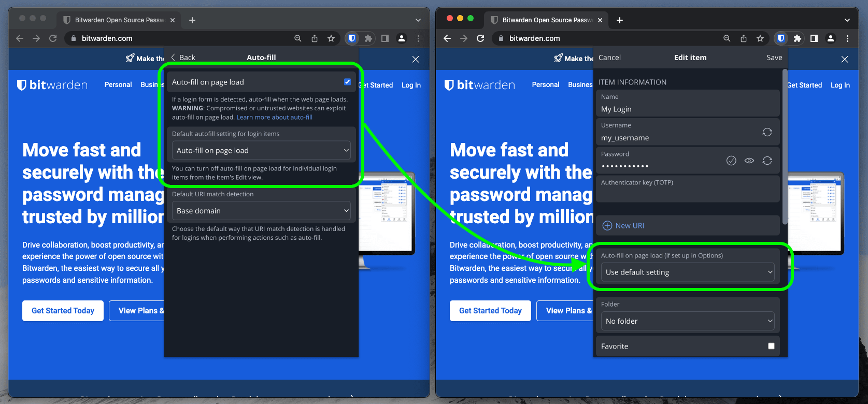Click zoom magnifier icon in left browser address bar
868x404 pixels.
point(298,38)
